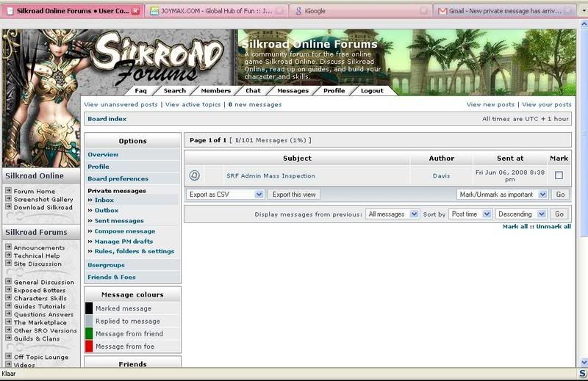
Task: Open the Post time sort dropdown
Action: point(470,214)
